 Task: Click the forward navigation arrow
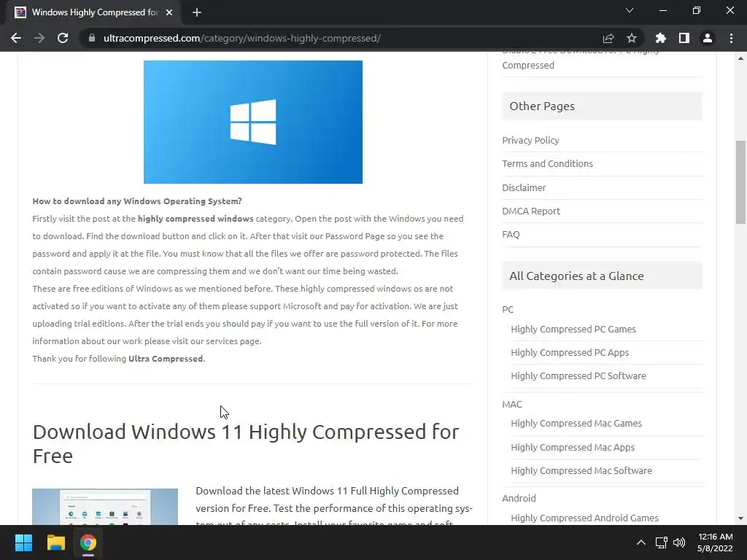pyautogui.click(x=39, y=38)
